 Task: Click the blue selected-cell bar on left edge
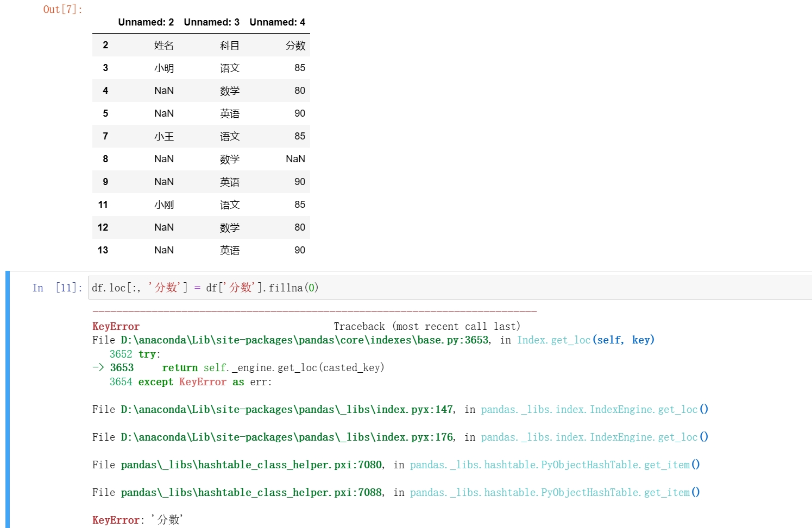(8, 399)
